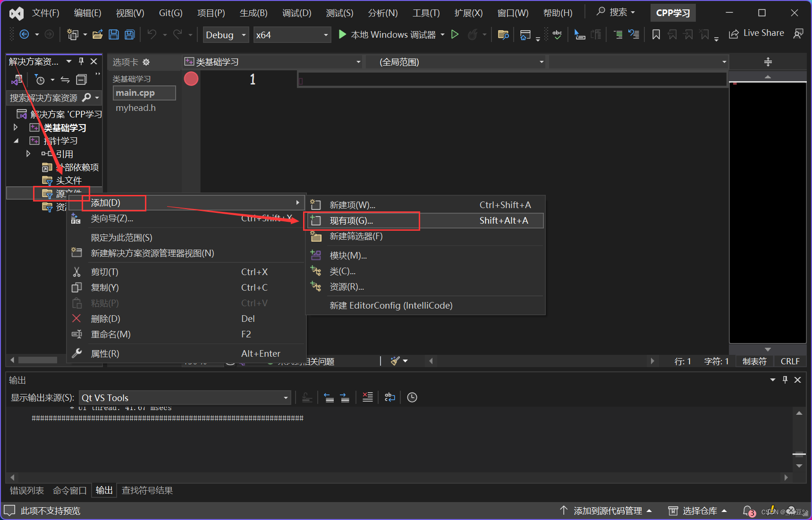
Task: Click the Open file folder icon
Action: (98, 34)
